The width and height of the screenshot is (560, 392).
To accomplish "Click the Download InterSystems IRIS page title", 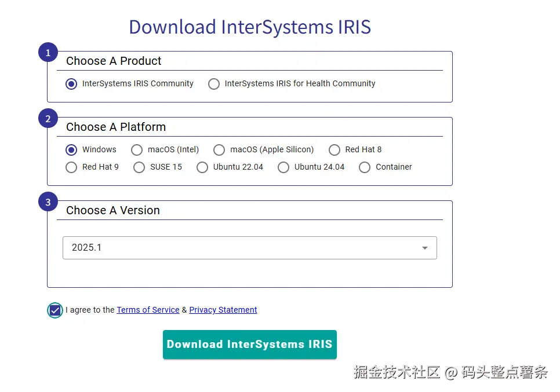I will [x=250, y=27].
